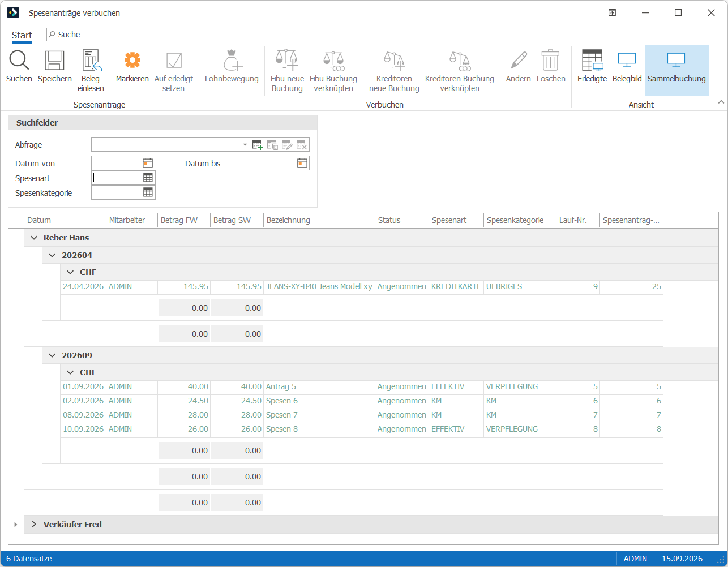Click the Fibu neue Buchung icon
Viewport: 728px width, 567px height.
[287, 60]
